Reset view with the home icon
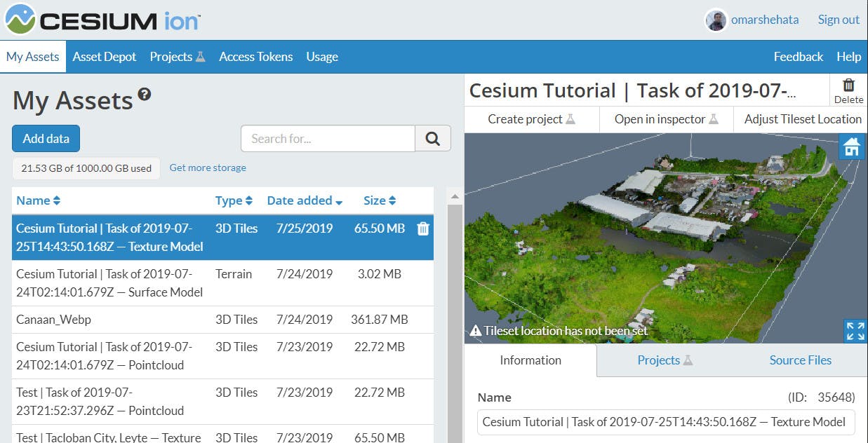 point(852,147)
